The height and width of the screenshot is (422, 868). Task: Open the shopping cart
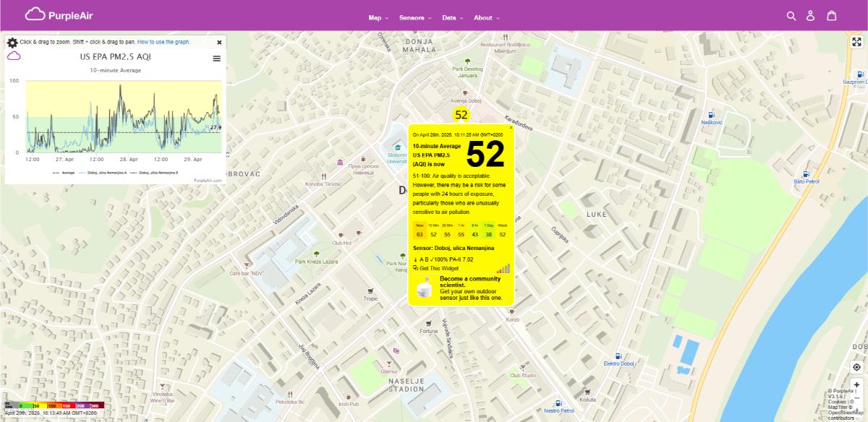point(831,16)
